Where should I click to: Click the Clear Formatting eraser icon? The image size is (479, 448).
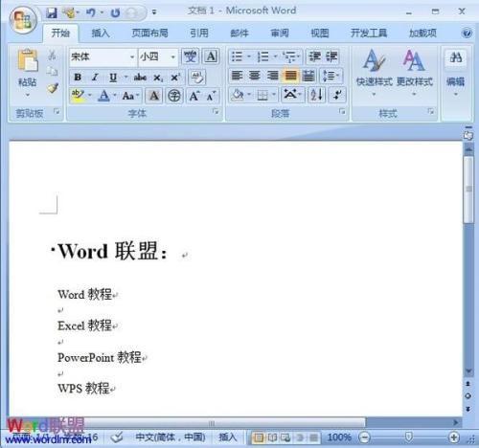point(197,77)
